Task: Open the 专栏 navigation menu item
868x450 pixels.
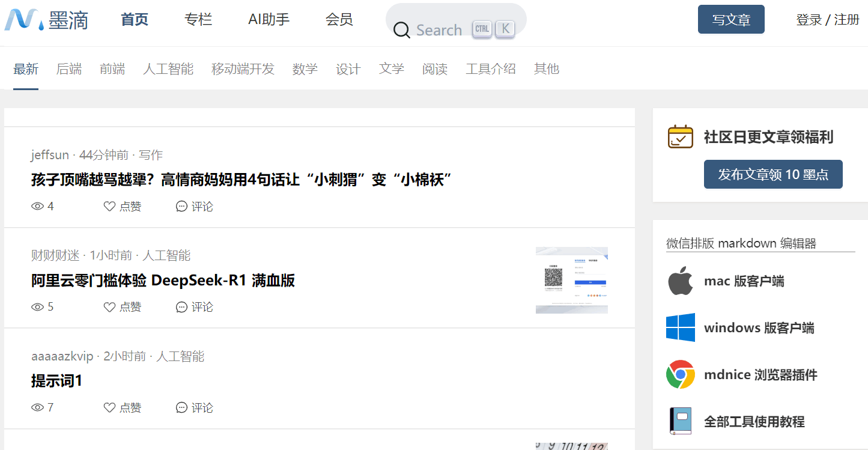Action: [x=198, y=20]
